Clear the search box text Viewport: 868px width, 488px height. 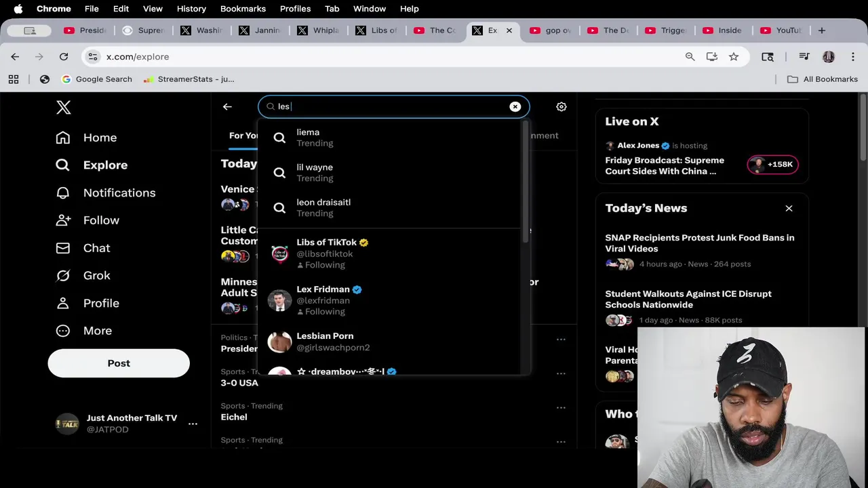click(515, 106)
